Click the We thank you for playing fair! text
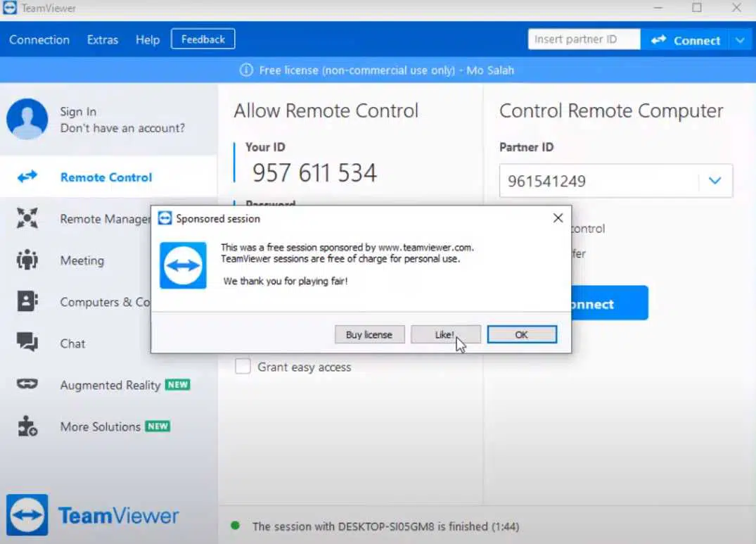The width and height of the screenshot is (756, 544). [x=286, y=281]
